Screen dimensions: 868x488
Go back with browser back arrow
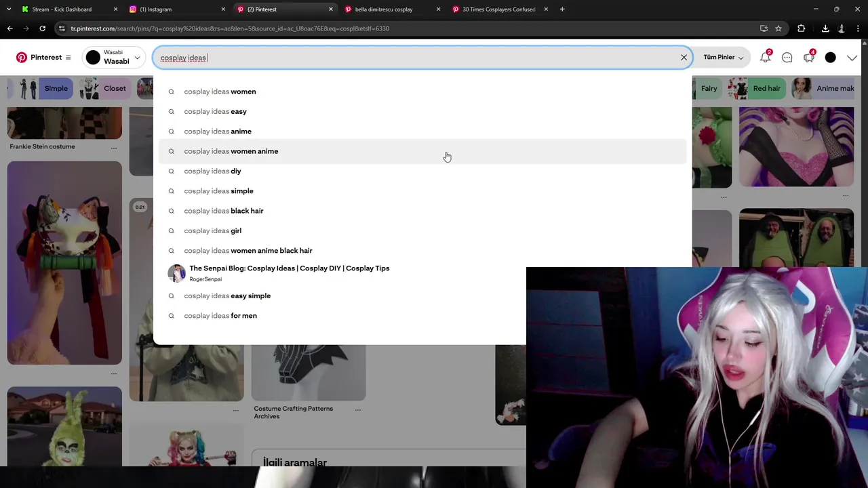click(x=9, y=28)
